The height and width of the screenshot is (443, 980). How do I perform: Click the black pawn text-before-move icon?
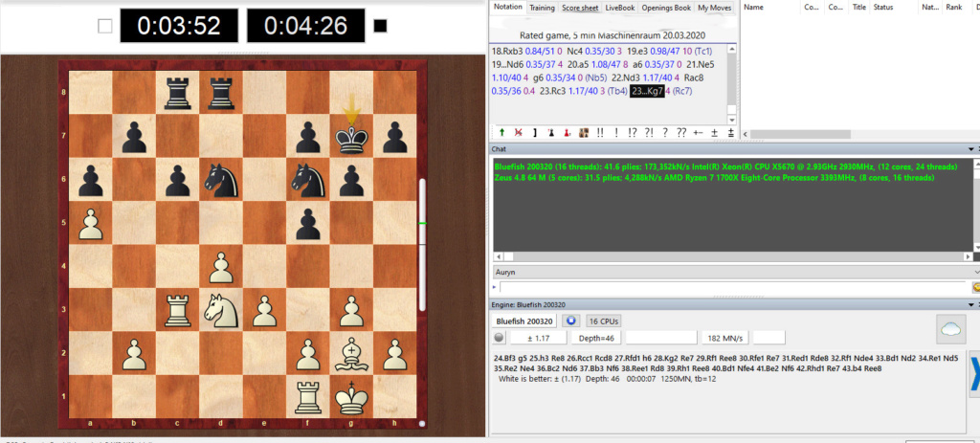point(550,132)
